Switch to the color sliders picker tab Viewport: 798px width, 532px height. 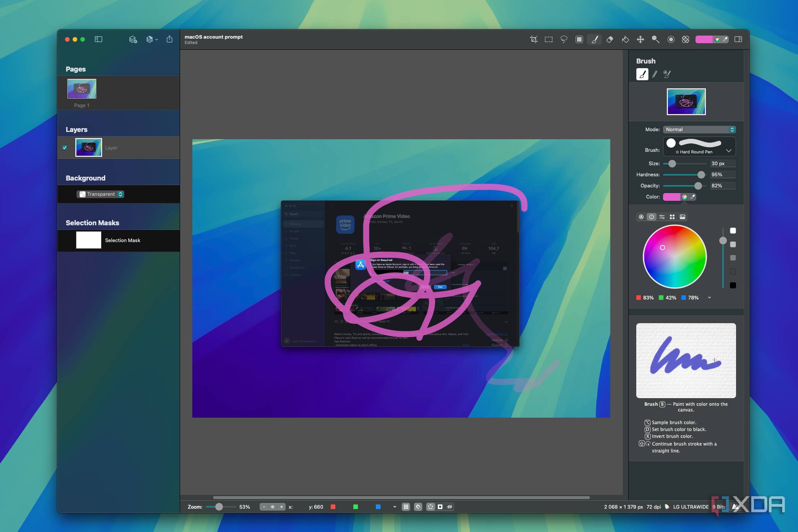click(x=662, y=217)
